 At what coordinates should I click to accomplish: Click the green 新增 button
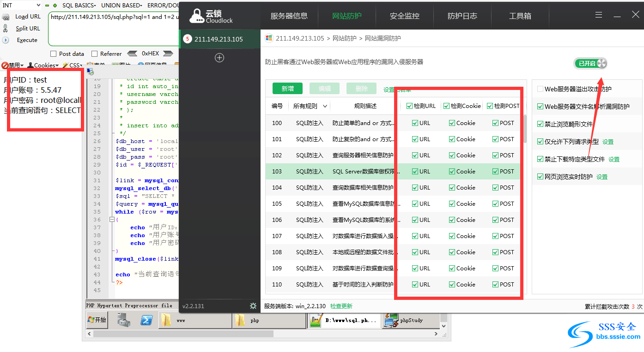pyautogui.click(x=287, y=89)
